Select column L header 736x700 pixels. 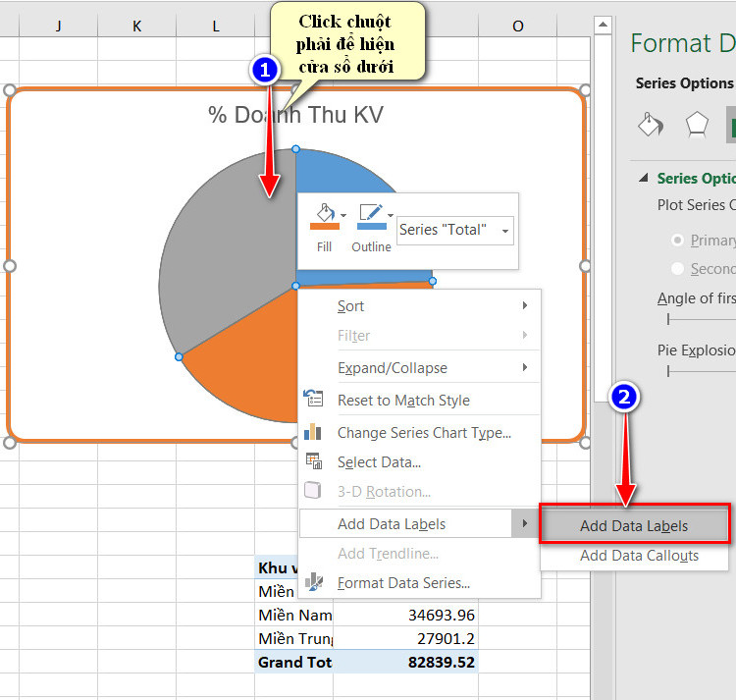216,26
